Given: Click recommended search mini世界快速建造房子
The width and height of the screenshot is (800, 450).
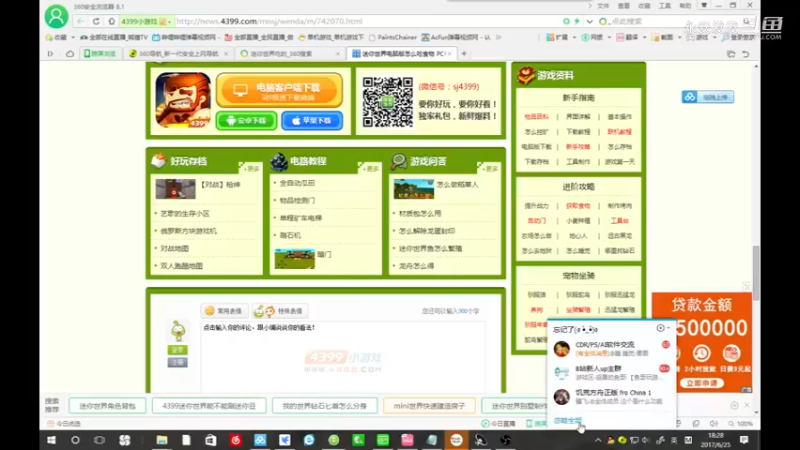Looking at the screenshot, I should [x=429, y=406].
